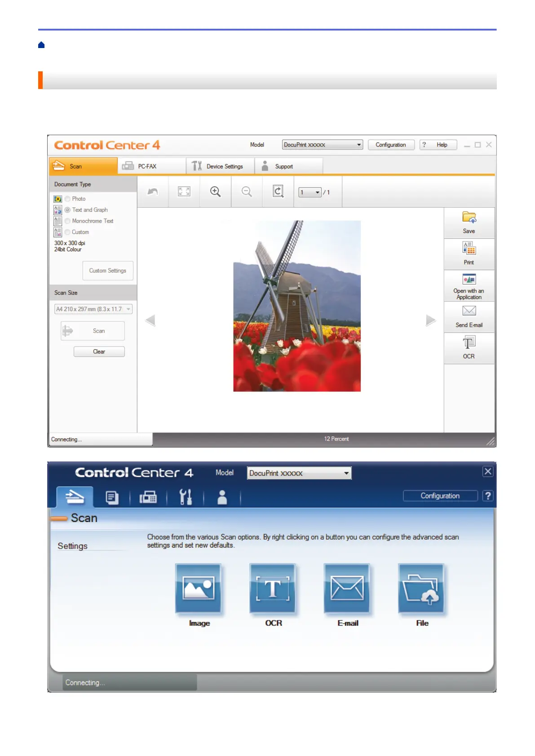The image size is (535, 756).
Task: Open the Device Settings tab
Action: point(221,166)
